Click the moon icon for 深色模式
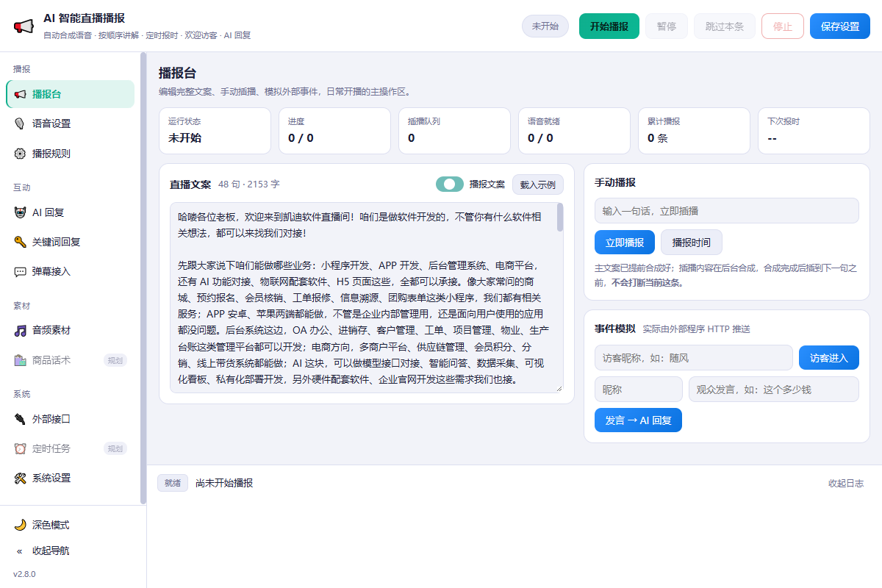Image resolution: width=882 pixels, height=588 pixels. pos(20,525)
